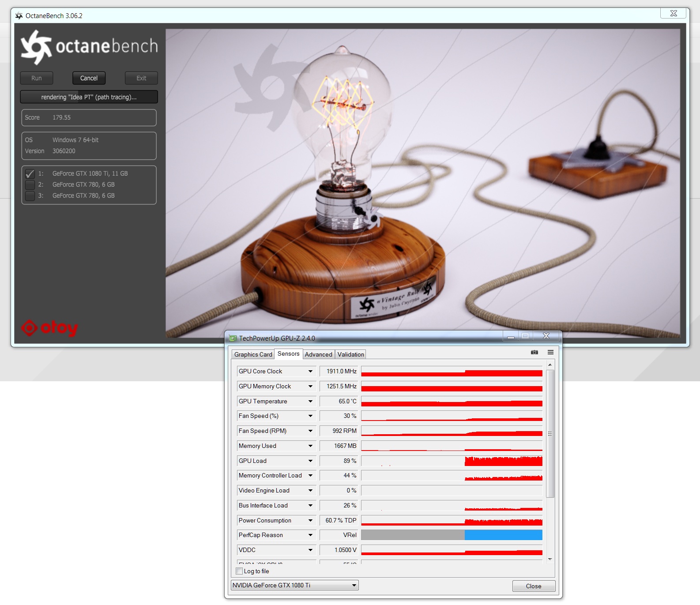Image resolution: width=700 pixels, height=605 pixels.
Task: Close the OctaneBench window
Action: (674, 13)
